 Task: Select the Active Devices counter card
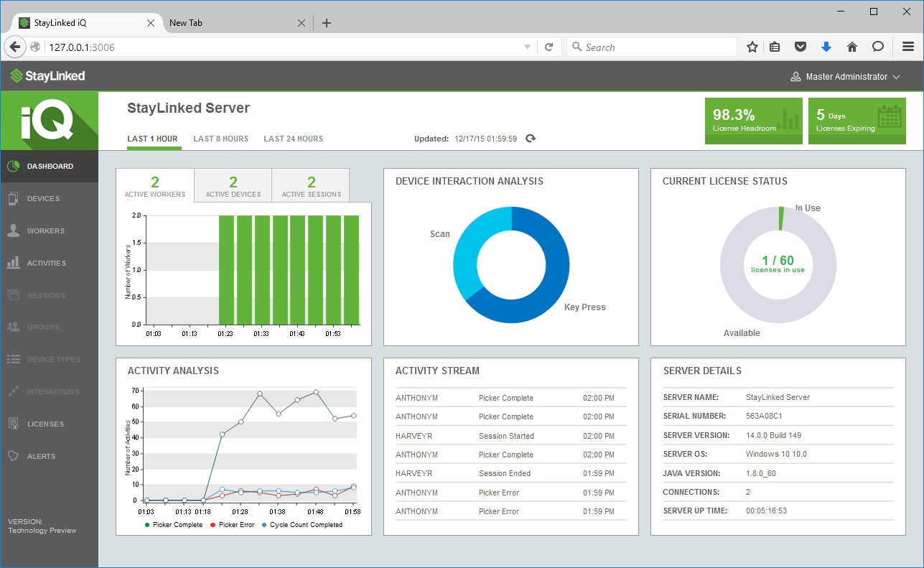pos(232,185)
